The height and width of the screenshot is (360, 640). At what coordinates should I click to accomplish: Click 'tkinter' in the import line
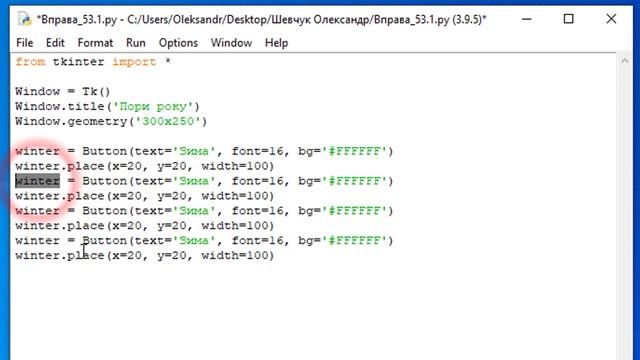(x=78, y=62)
